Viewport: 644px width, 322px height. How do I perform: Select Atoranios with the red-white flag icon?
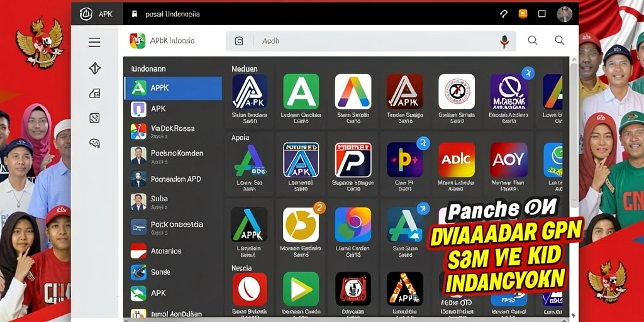[173, 250]
